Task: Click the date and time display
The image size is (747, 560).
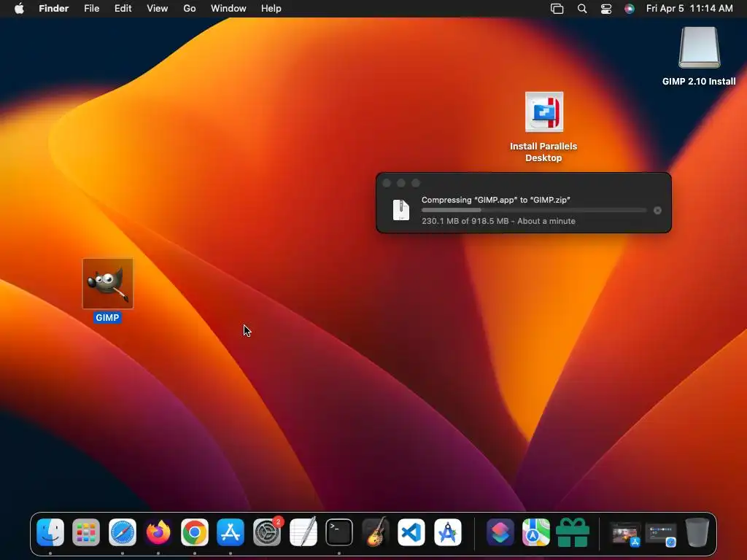Action: pos(689,8)
